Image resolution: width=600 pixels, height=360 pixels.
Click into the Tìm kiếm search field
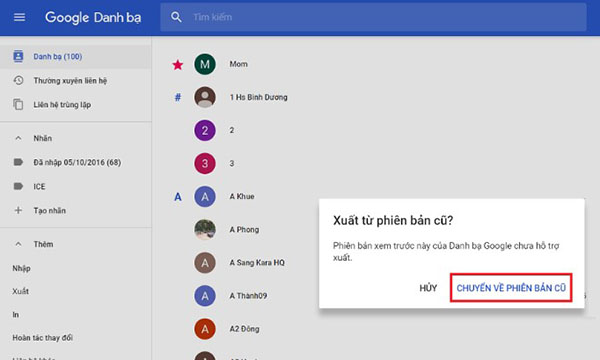pyautogui.click(x=373, y=17)
